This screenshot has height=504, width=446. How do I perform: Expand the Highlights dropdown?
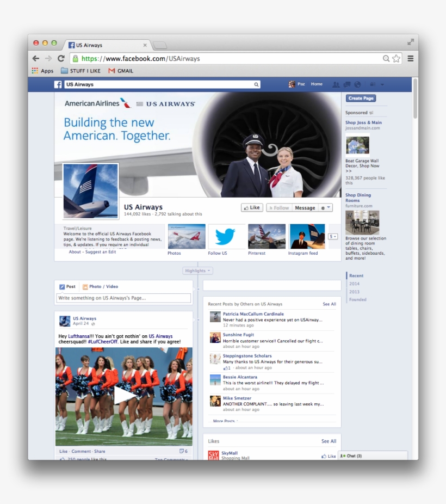197,271
